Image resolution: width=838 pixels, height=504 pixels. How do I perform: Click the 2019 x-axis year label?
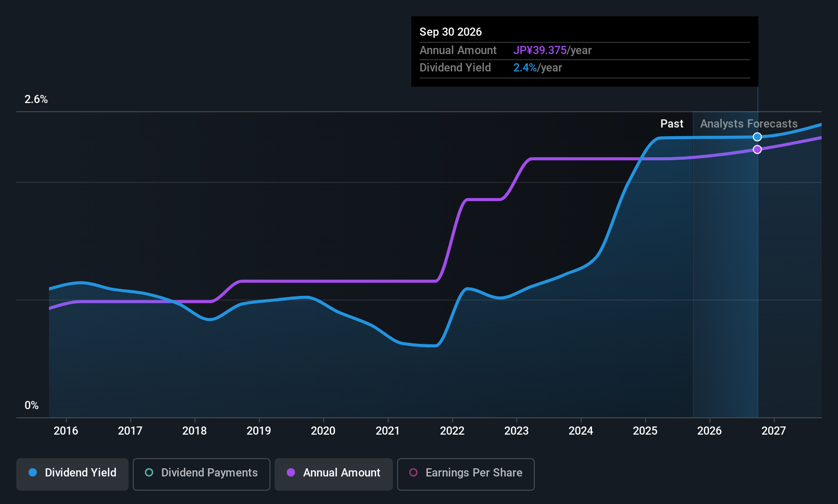[x=259, y=431]
